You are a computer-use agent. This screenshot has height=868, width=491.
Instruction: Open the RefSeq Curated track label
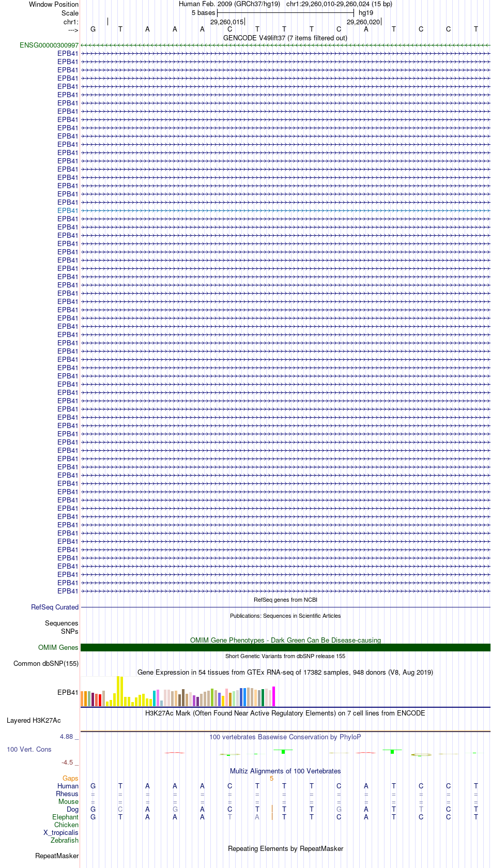click(55, 607)
